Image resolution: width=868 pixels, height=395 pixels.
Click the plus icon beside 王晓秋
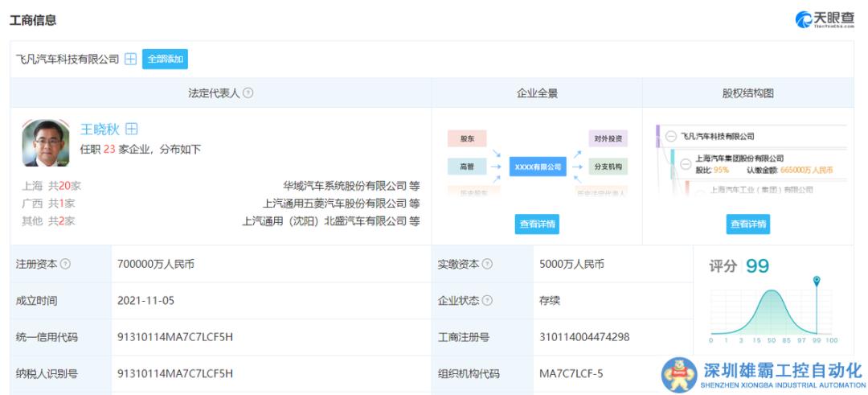(x=131, y=129)
